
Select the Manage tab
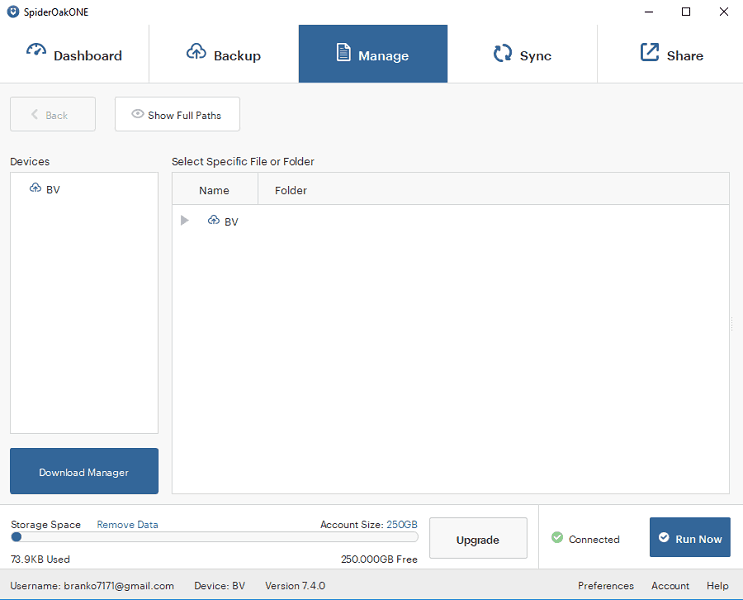pos(373,54)
